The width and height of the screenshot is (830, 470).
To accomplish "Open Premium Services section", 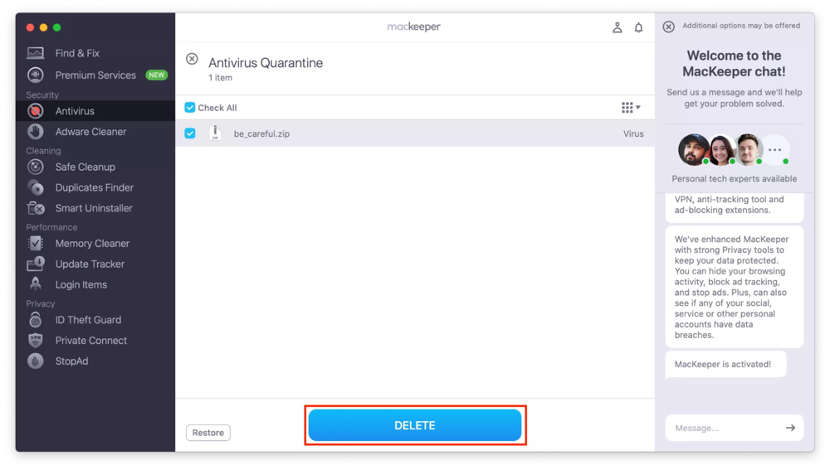I will (x=95, y=75).
